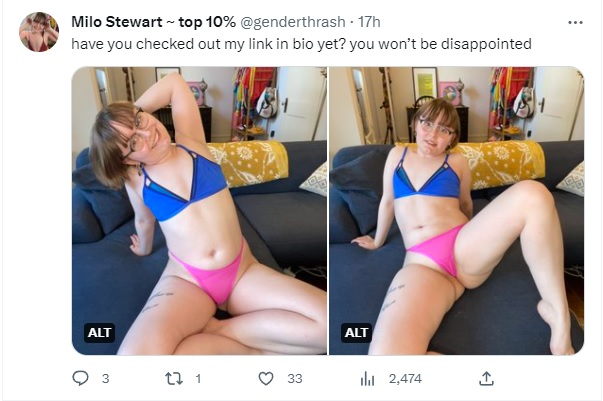Open the @genderthrash handle link
The width and height of the screenshot is (603, 401).
(x=293, y=22)
